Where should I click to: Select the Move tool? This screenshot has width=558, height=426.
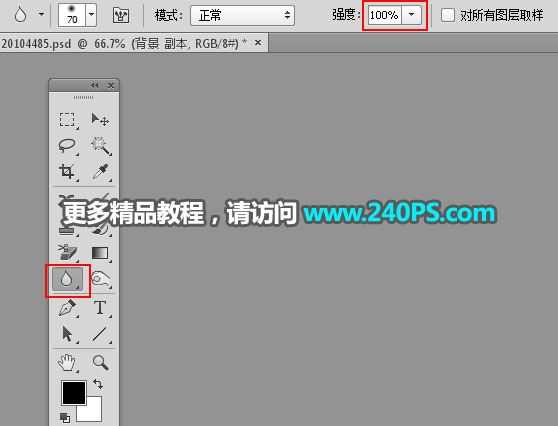tap(100, 120)
